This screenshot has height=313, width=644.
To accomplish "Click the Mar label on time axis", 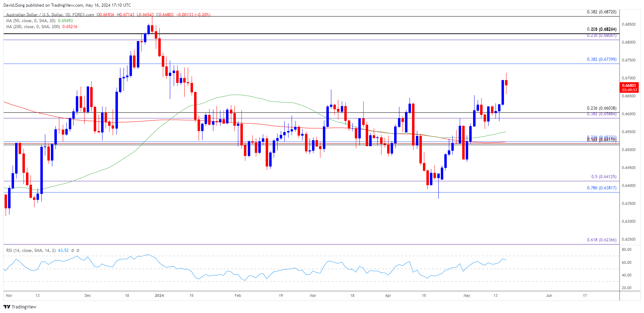I will (x=313, y=295).
